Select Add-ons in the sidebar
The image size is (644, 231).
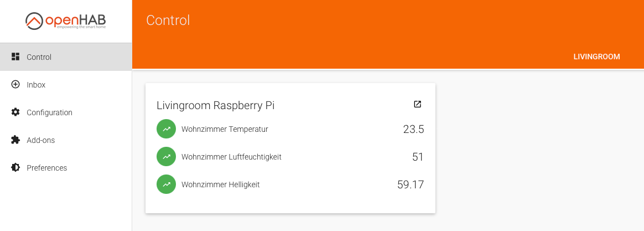click(x=41, y=140)
